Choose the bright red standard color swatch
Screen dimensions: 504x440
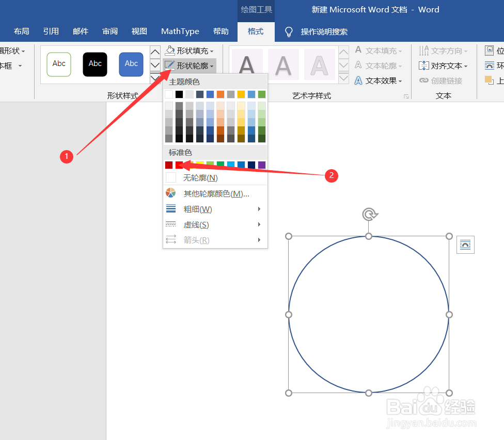(x=179, y=165)
